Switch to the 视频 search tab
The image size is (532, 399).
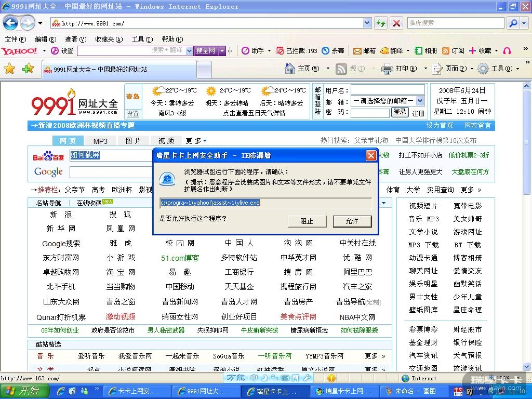click(166, 141)
